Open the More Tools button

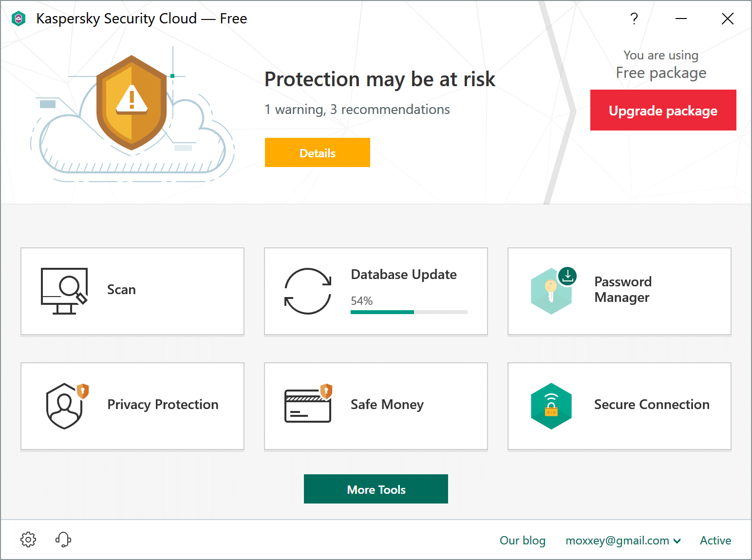[376, 489]
